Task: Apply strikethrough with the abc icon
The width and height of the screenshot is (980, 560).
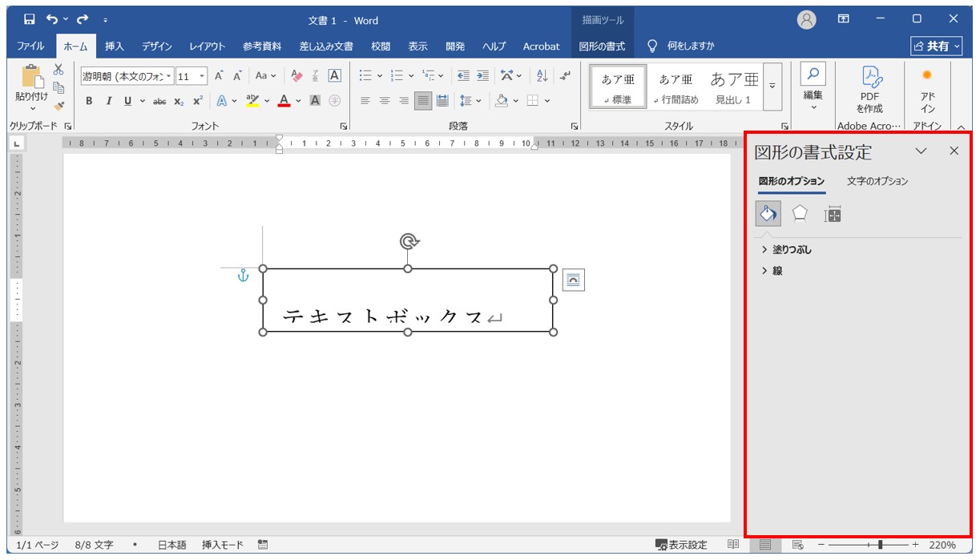Action: (x=159, y=101)
